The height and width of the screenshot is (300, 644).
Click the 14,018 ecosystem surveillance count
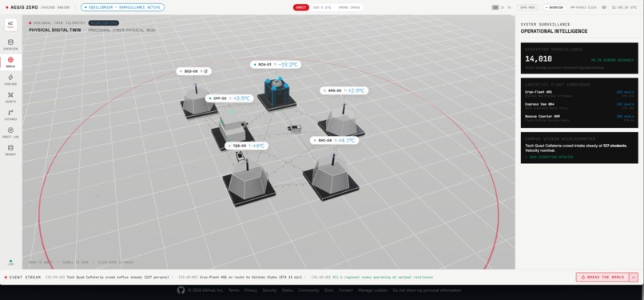pyautogui.click(x=539, y=59)
